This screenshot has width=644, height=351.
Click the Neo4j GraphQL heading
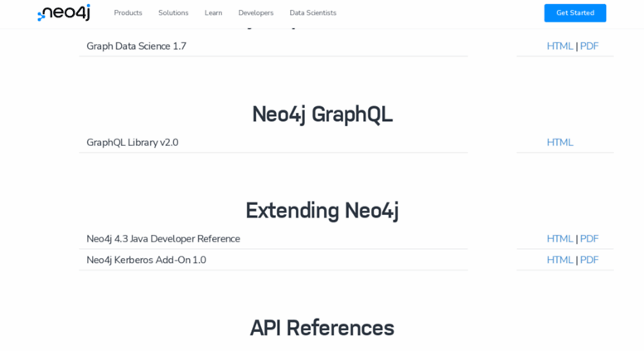point(322,115)
